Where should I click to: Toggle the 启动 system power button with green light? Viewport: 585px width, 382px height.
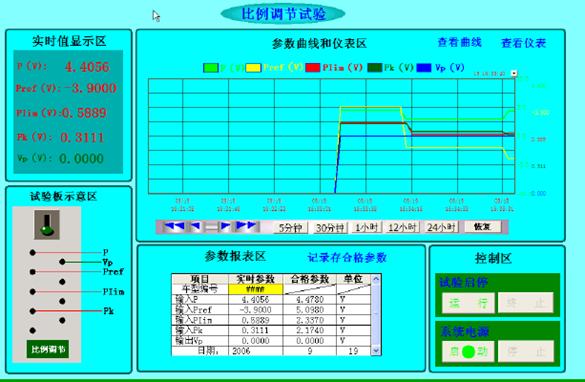(x=468, y=351)
